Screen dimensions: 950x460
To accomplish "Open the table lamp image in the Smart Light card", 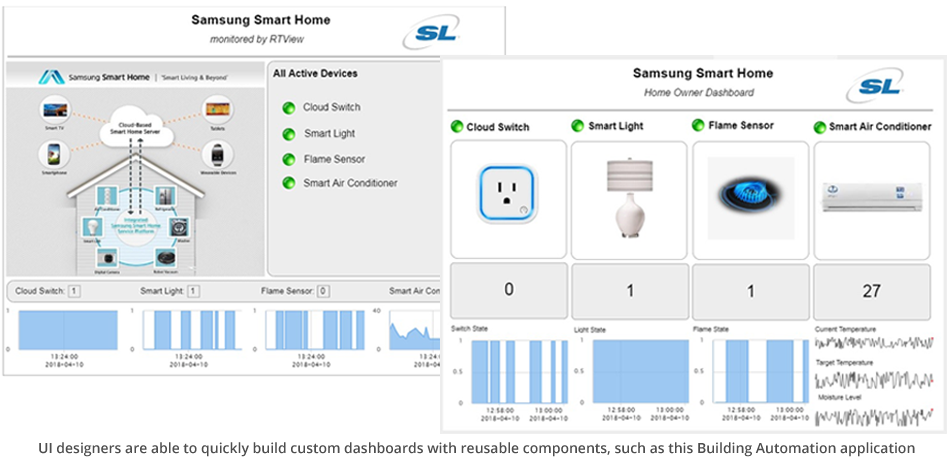I will pyautogui.click(x=629, y=196).
